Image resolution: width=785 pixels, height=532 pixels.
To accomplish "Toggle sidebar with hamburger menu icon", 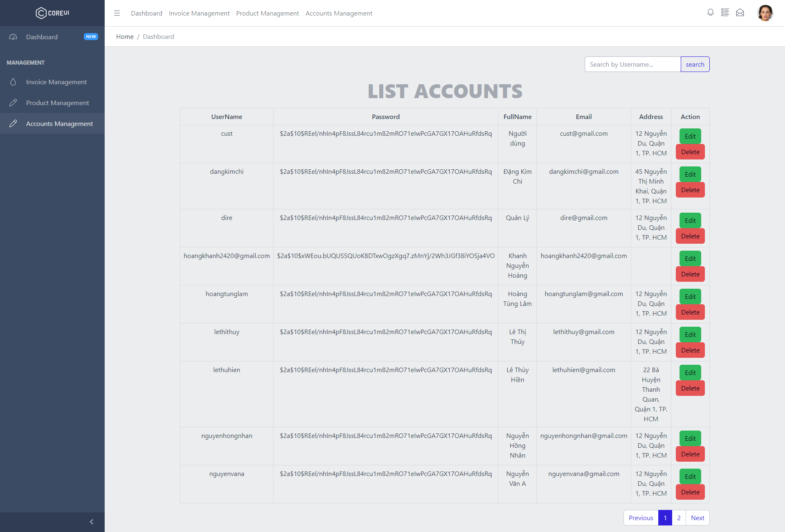I will 117,13.
